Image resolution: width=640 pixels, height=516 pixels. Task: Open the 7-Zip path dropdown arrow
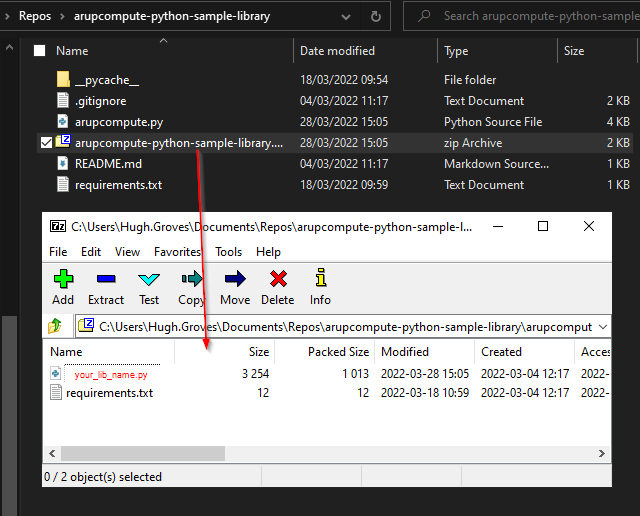tap(603, 327)
